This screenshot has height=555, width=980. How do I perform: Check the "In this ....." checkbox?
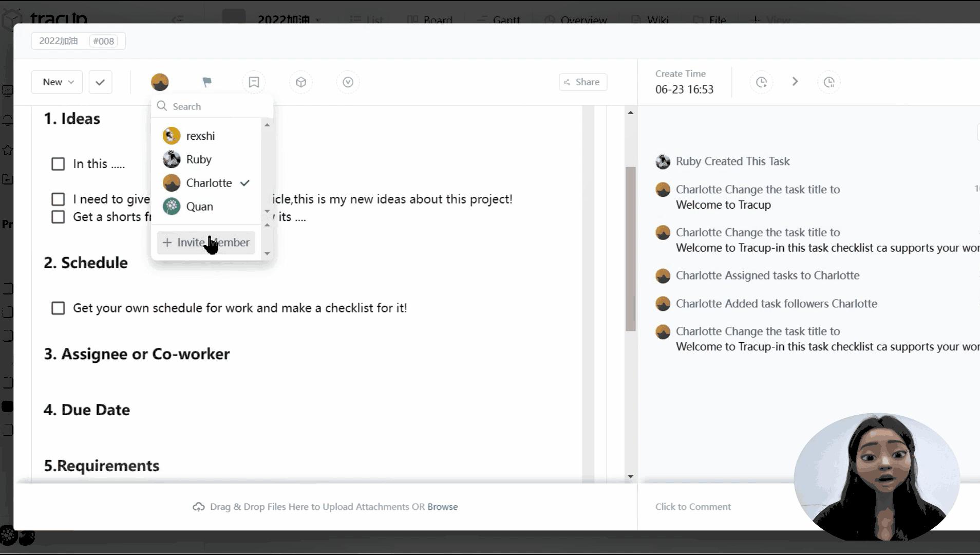click(x=58, y=164)
